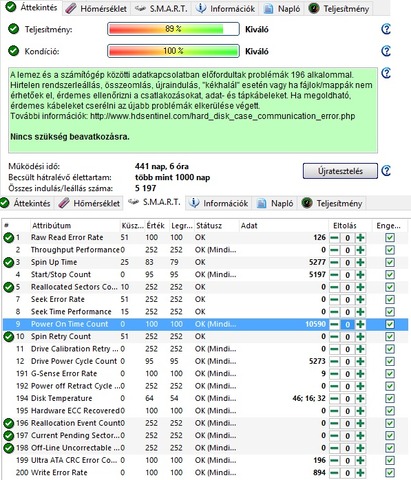Select the Drive Calibration Retry row
Image resolution: width=411 pixels, height=480 pixels.
[x=205, y=349]
